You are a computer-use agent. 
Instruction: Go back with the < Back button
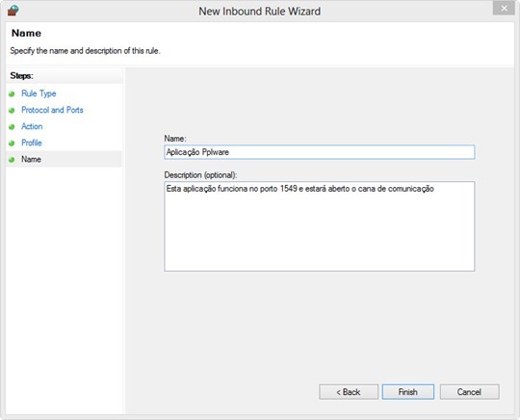click(x=349, y=392)
